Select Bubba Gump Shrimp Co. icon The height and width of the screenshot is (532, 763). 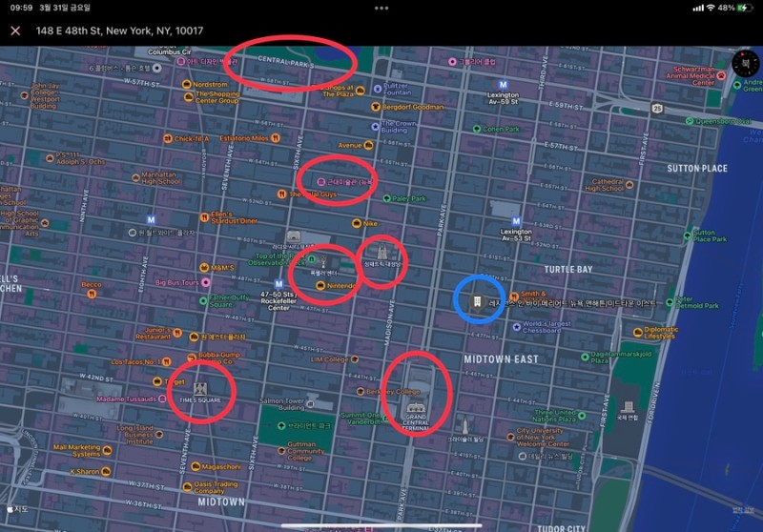click(193, 358)
